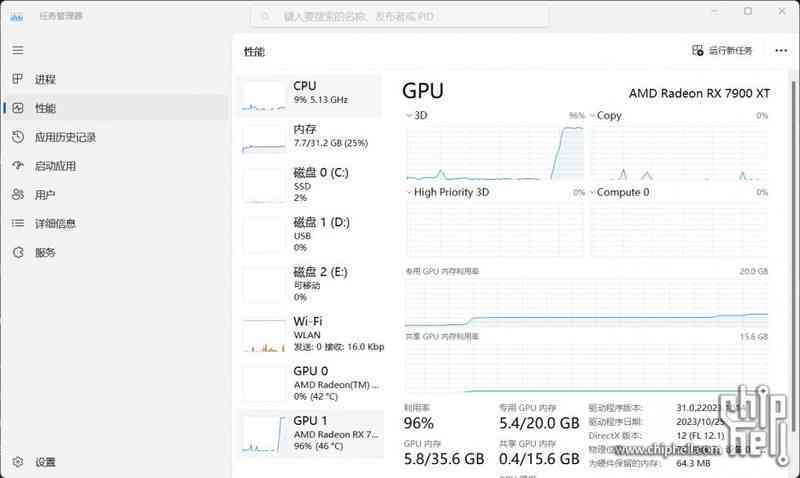The height and width of the screenshot is (478, 800).
Task: Select the Wi-Fi WLAN entry
Action: click(x=310, y=333)
